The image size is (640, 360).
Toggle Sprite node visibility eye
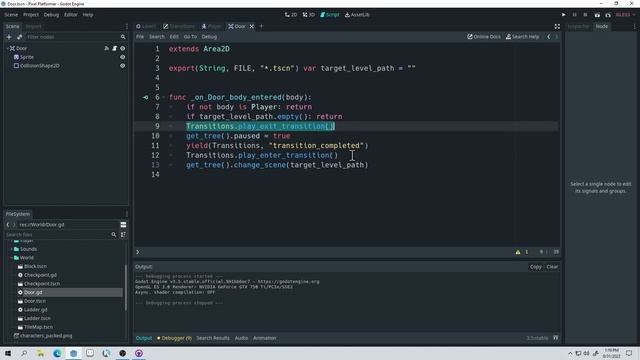click(x=122, y=57)
